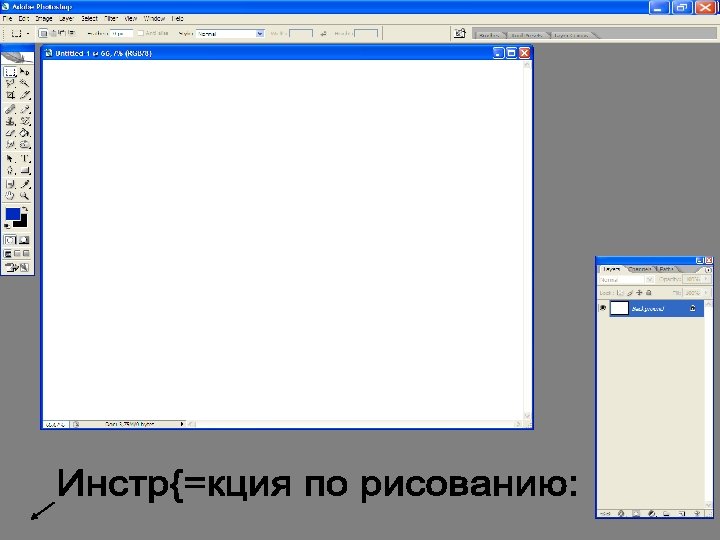Select the Rectangular Marquee tool

(x=10, y=72)
